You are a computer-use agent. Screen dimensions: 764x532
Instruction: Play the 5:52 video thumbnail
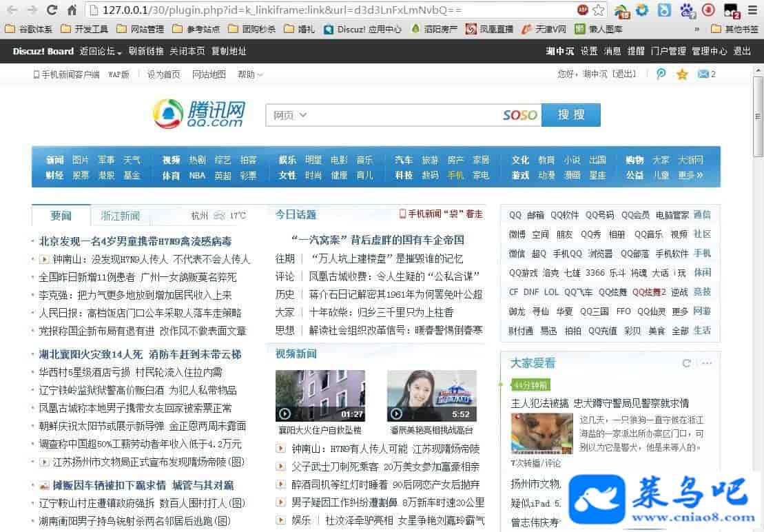click(431, 396)
